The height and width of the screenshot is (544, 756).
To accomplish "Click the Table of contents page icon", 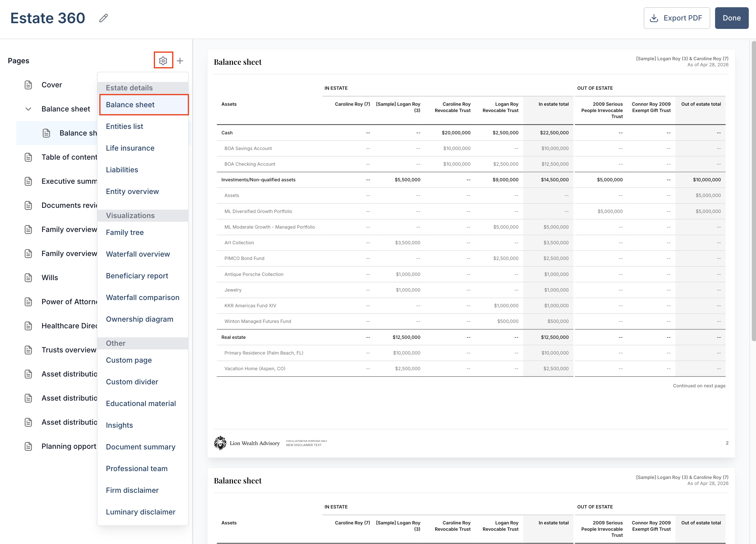I will point(28,157).
